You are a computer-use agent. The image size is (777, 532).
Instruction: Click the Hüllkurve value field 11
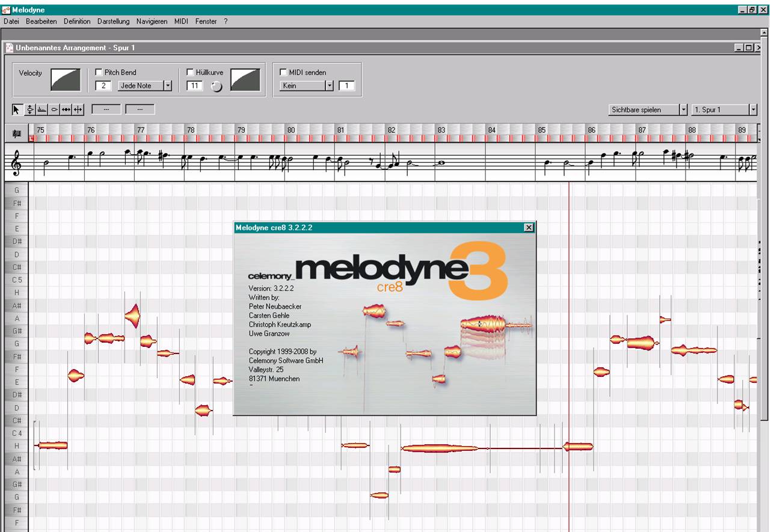195,86
